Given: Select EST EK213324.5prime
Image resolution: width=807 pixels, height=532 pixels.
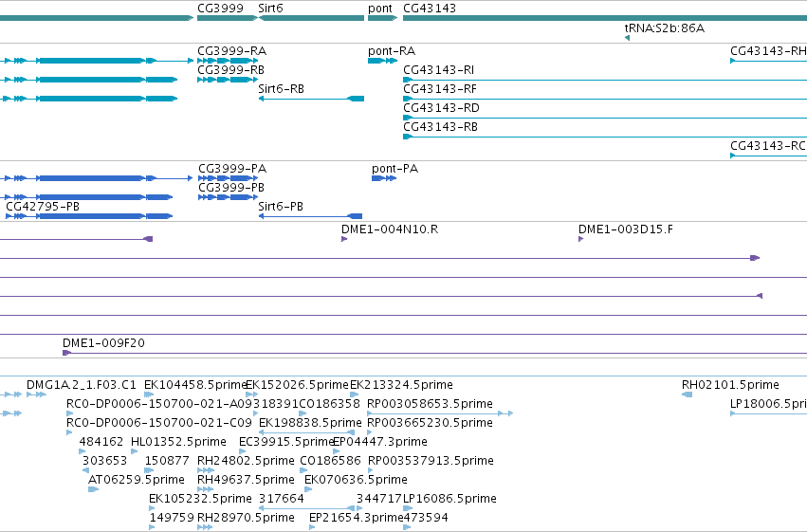Looking at the screenshot, I should click(x=401, y=385).
